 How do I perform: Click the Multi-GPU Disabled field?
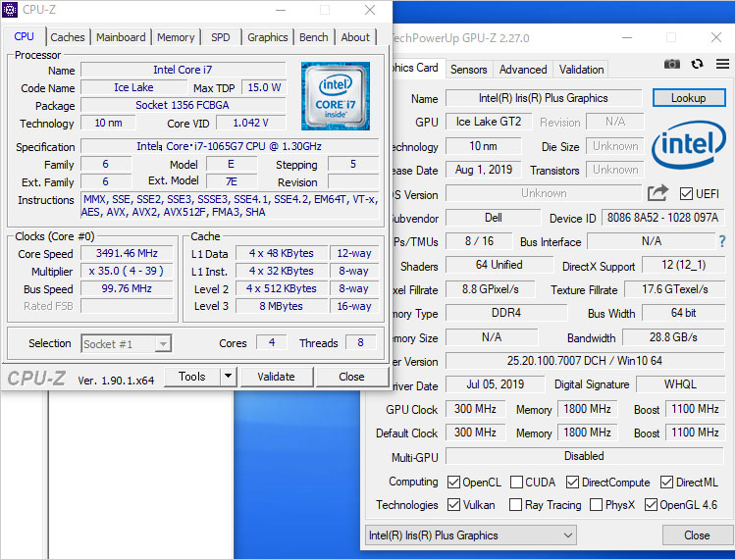click(x=585, y=456)
